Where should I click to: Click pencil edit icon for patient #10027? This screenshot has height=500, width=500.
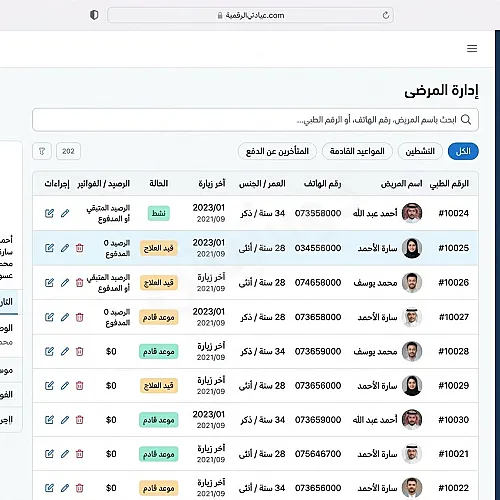[x=65, y=317]
